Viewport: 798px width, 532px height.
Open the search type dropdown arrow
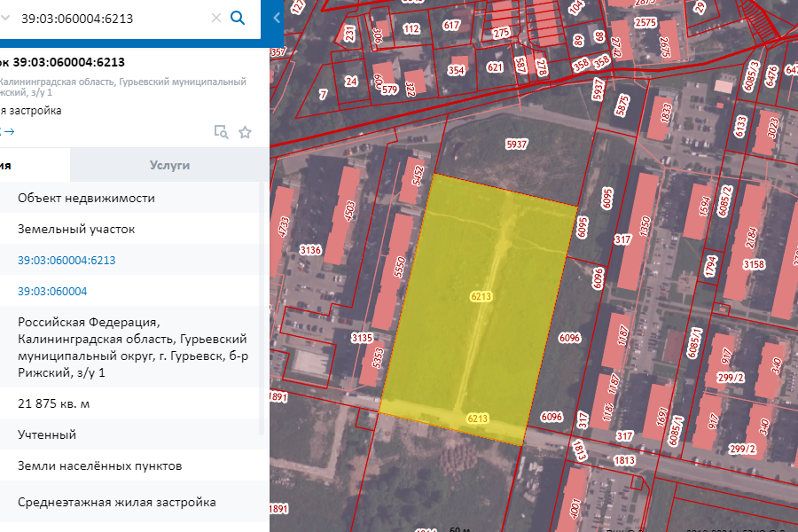[5, 18]
